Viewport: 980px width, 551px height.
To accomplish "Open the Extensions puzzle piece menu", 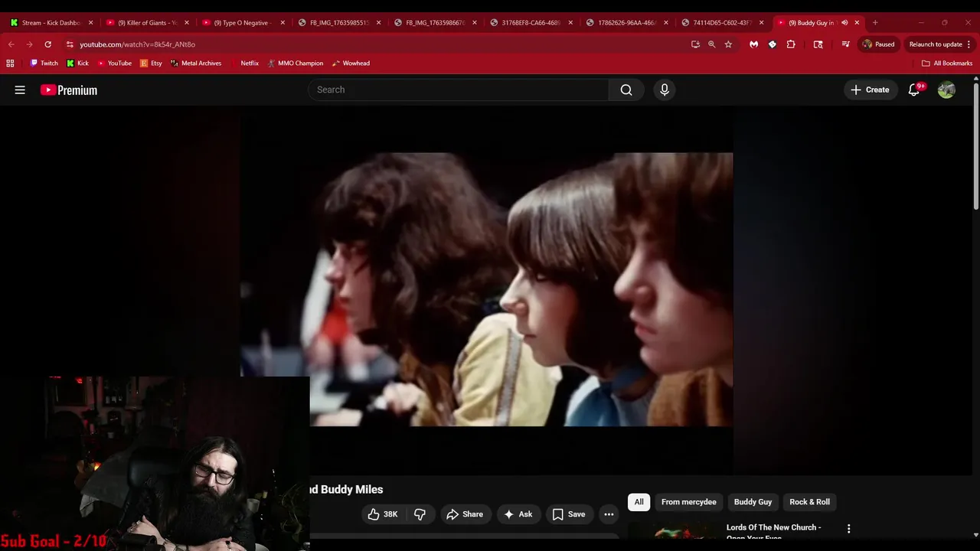I will tap(791, 44).
